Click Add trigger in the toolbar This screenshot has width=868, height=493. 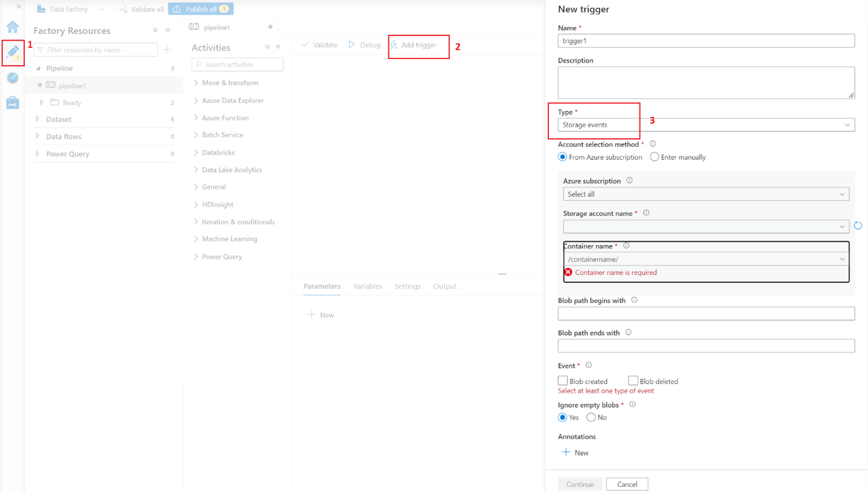pyautogui.click(x=413, y=45)
